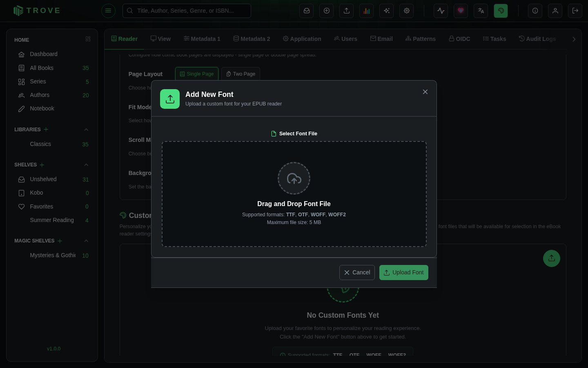This screenshot has height=368, width=588.
Task: Switch to the Reader tab
Action: (x=124, y=39)
